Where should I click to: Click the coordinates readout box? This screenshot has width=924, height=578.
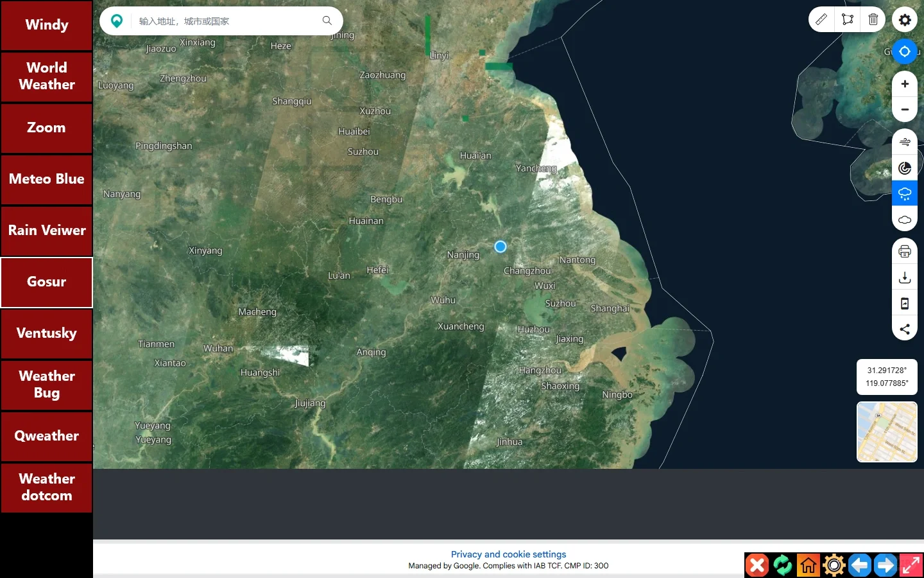[887, 377]
